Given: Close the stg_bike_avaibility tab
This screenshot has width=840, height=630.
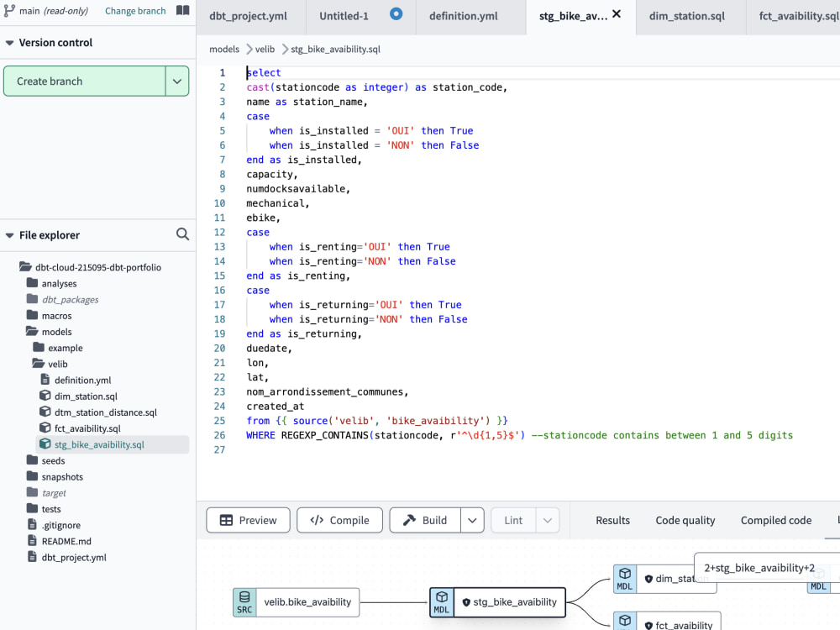Looking at the screenshot, I should [617, 14].
